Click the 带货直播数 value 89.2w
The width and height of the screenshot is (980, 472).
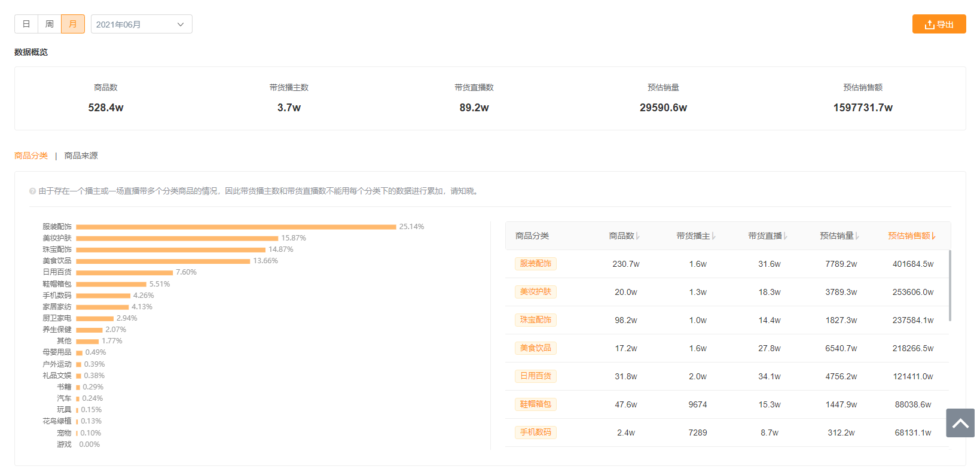(474, 108)
